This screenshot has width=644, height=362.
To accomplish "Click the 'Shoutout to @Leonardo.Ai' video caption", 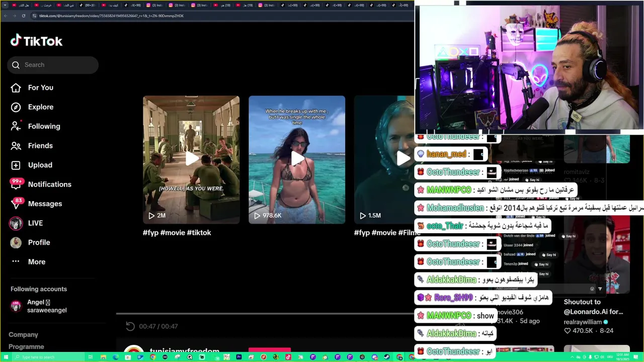I will (593, 307).
